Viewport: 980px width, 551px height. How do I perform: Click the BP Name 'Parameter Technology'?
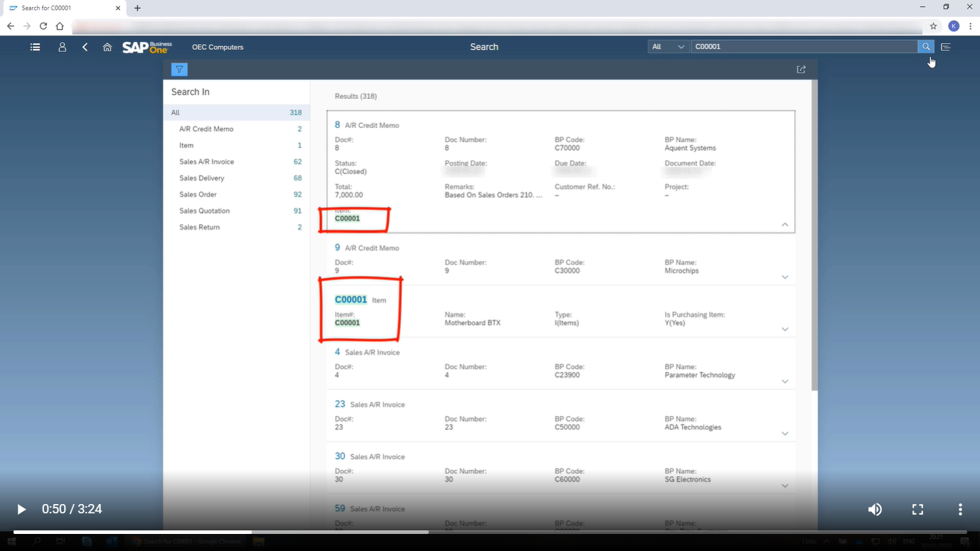pyautogui.click(x=700, y=375)
